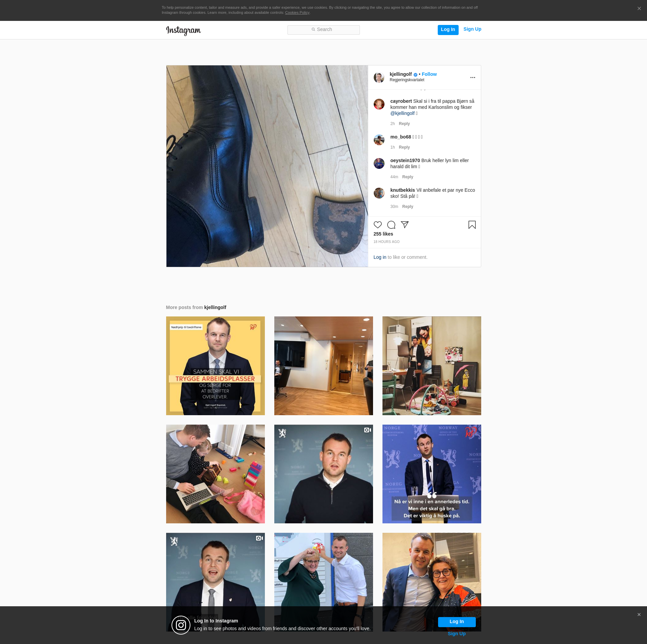Open oeystein1970's username link
The width and height of the screenshot is (647, 644).
[x=405, y=160]
